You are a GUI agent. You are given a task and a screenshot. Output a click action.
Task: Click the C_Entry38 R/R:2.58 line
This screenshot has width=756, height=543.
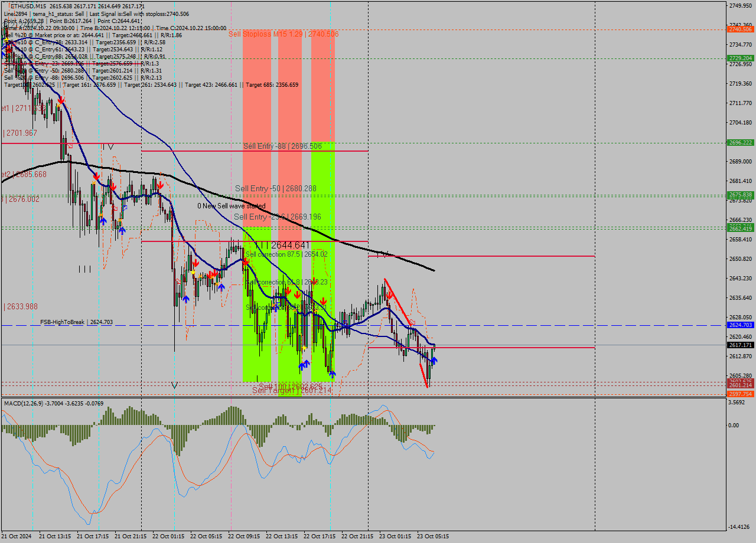[x=84, y=42]
